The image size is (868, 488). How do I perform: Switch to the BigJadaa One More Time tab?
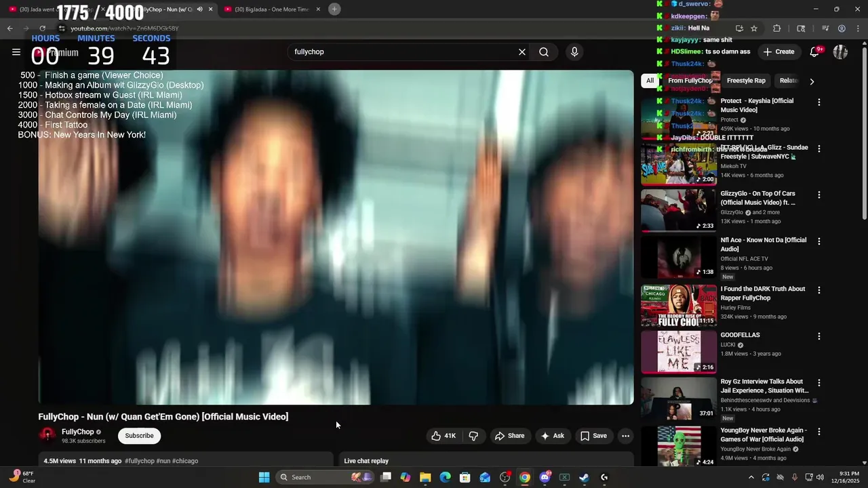pyautogui.click(x=267, y=9)
